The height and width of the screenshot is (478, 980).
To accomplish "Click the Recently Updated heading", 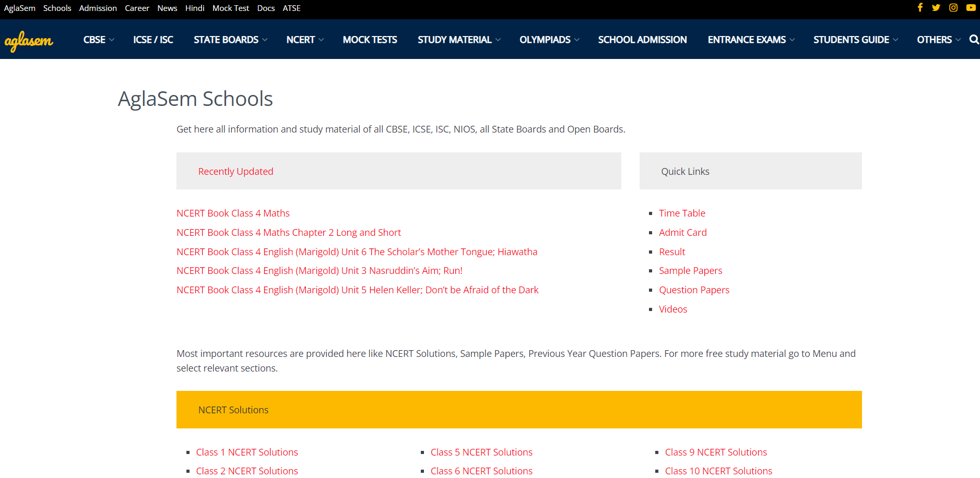I will pyautogui.click(x=235, y=171).
